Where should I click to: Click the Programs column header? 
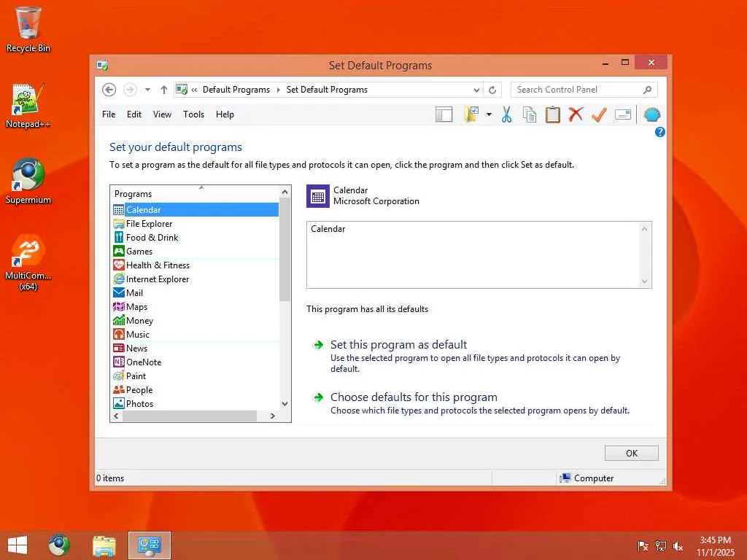[x=195, y=194]
